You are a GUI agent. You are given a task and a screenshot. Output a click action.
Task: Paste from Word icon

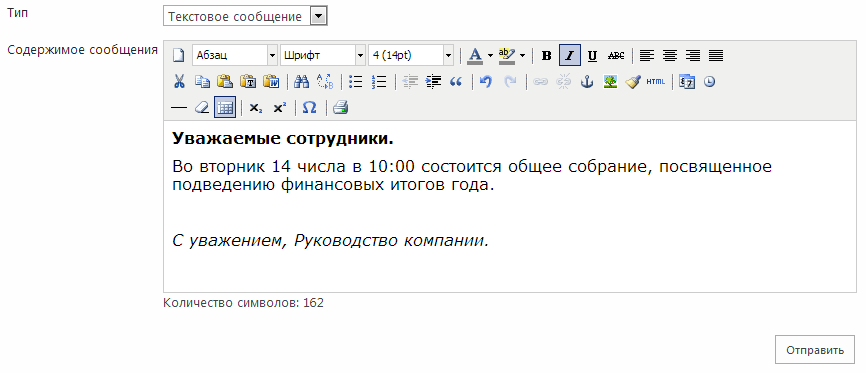pos(271,82)
